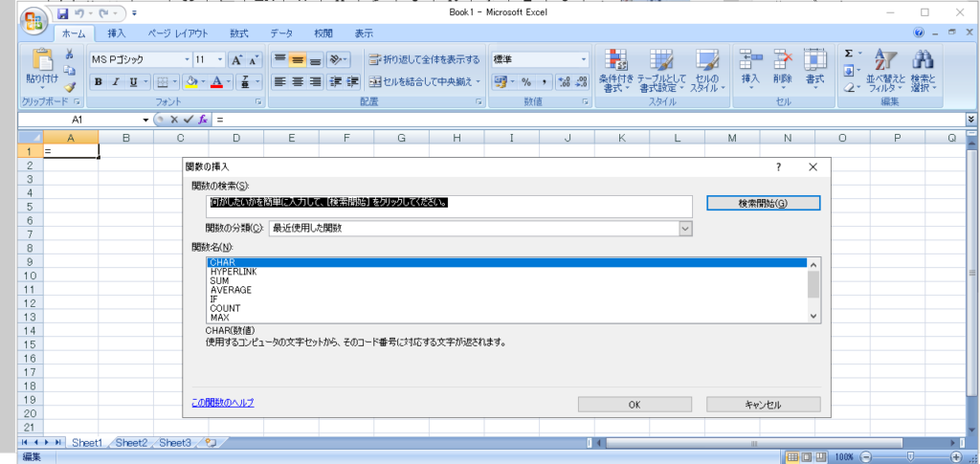Image resolution: width=980 pixels, height=464 pixels.
Task: Switch to the データ ribbon tab
Action: [281, 33]
